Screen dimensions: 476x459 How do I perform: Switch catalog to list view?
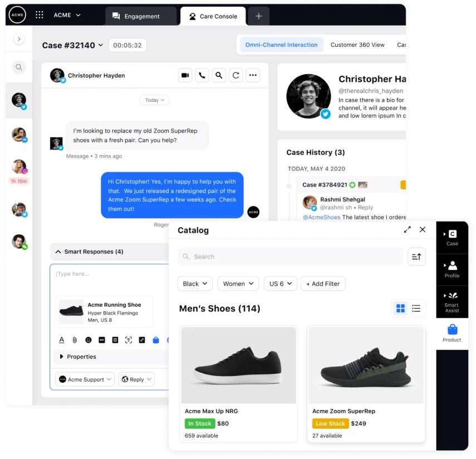[416, 309]
